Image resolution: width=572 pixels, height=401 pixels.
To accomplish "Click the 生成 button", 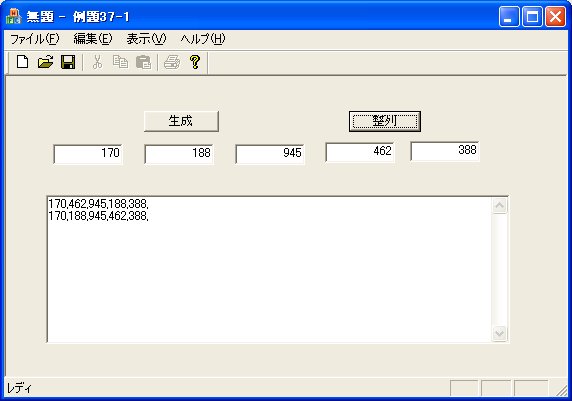I will click(x=181, y=121).
